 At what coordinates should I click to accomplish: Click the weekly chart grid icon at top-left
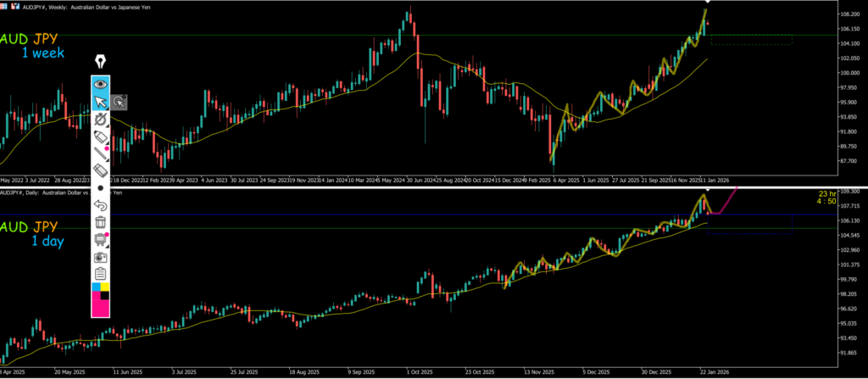click(x=6, y=5)
